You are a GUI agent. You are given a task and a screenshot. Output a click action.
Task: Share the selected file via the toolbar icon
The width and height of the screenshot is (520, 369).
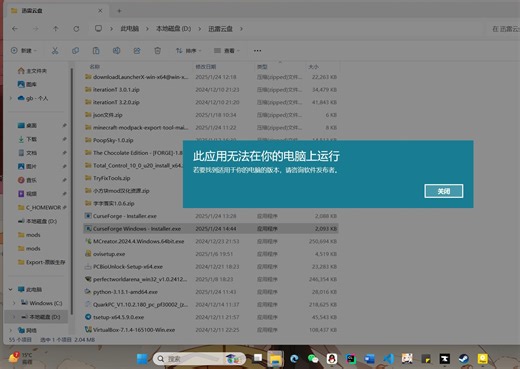pos(137,51)
